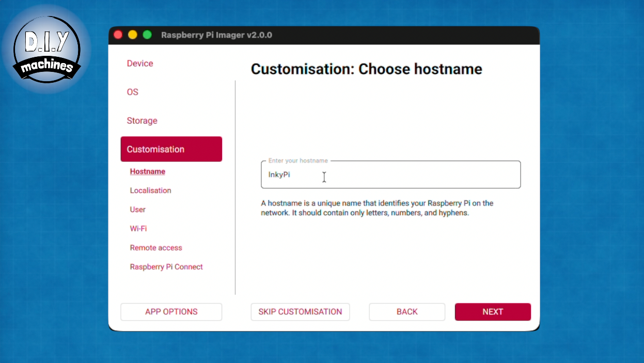Open the Hostname customisation sub-item
644x363 pixels.
click(148, 172)
